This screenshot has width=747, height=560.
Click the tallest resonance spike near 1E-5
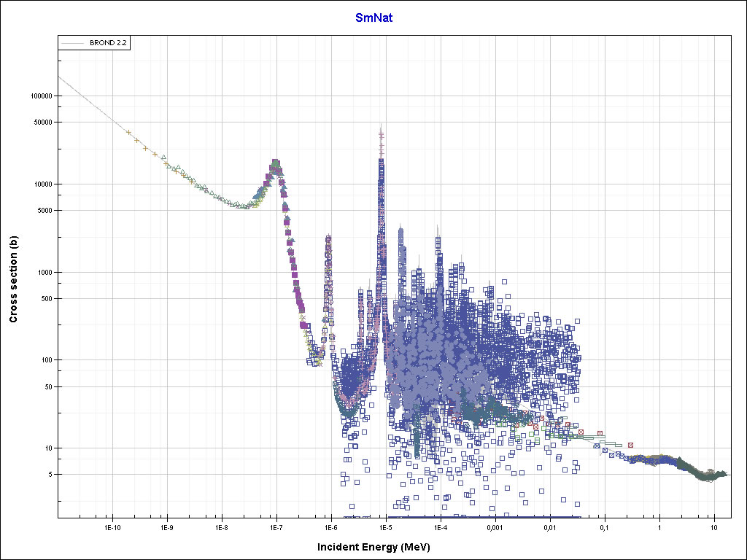(x=381, y=131)
